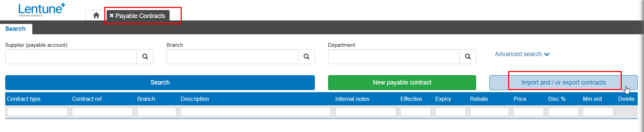Screen dimensions: 644x132
Task: Sort by Rebate column header
Action: [x=479, y=99]
